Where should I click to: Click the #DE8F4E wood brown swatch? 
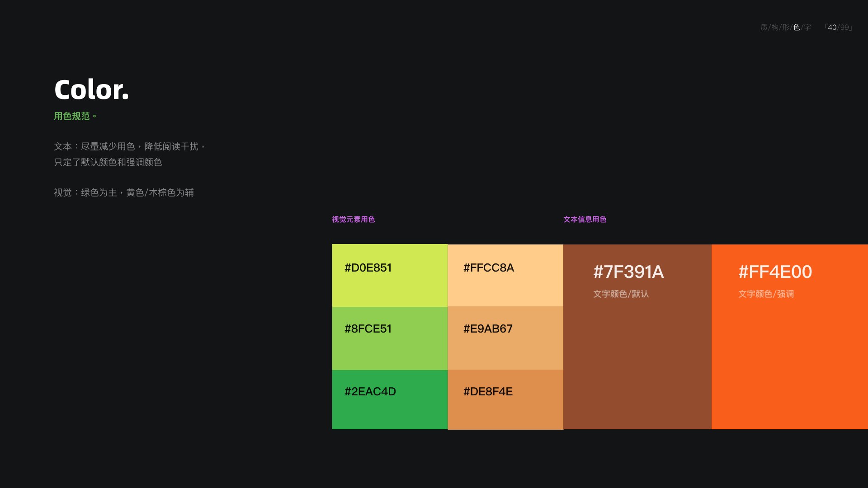pyautogui.click(x=505, y=399)
